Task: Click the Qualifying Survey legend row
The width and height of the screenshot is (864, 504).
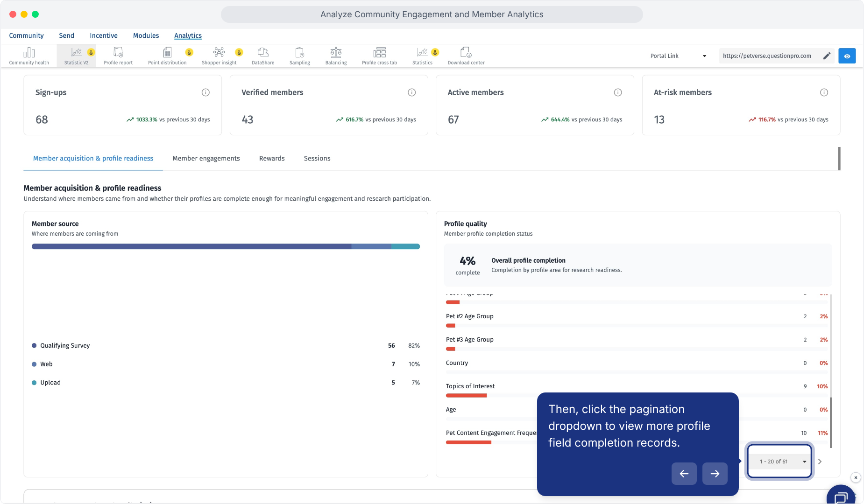Action: tap(226, 346)
